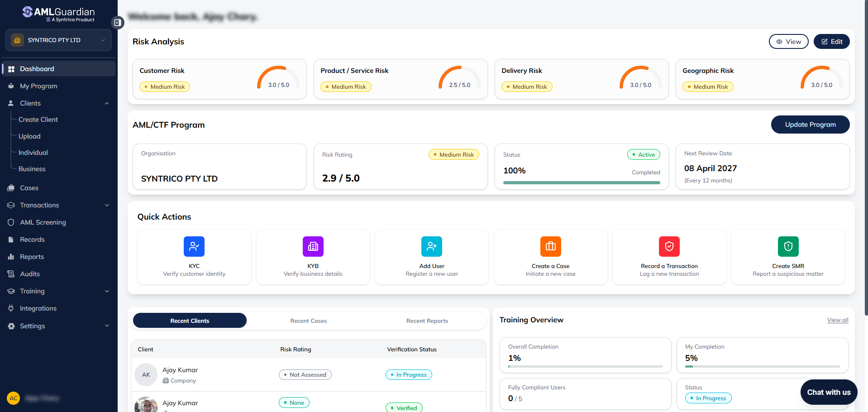This screenshot has width=868, height=412.
Task: Click the KYC verify identity icon
Action: (x=194, y=246)
